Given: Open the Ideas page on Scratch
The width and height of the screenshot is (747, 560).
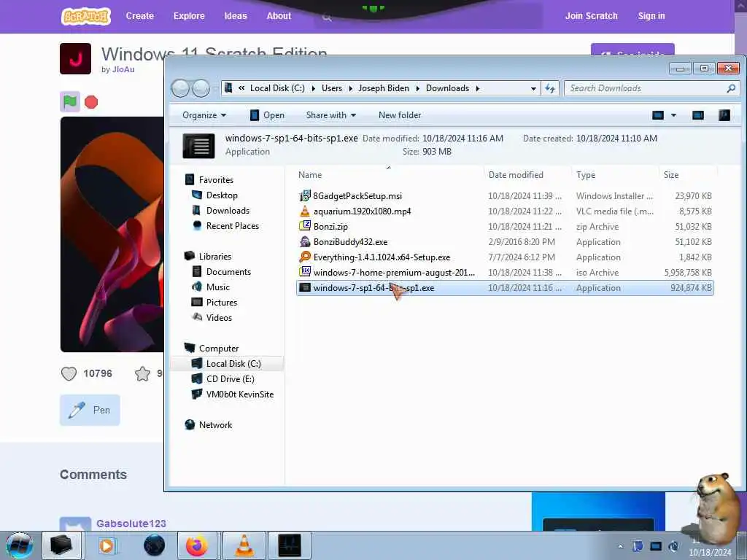Looking at the screenshot, I should 236,16.
